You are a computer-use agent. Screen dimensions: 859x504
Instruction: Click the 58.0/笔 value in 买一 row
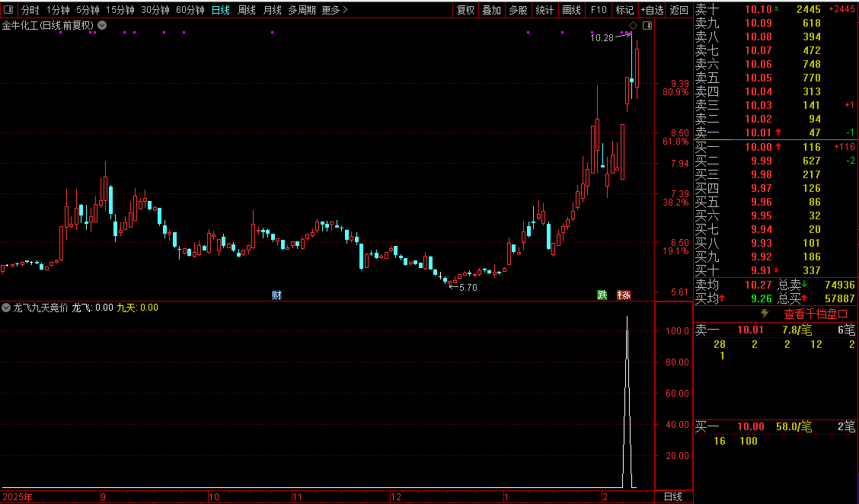794,427
